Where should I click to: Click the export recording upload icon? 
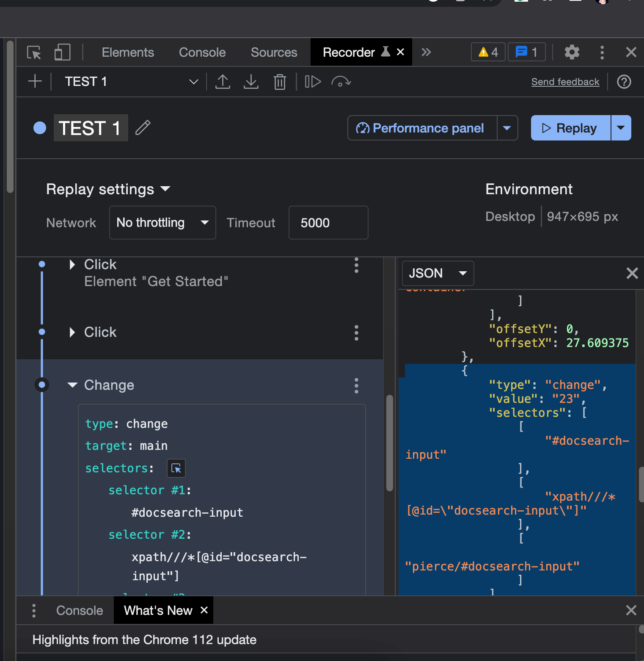click(223, 82)
